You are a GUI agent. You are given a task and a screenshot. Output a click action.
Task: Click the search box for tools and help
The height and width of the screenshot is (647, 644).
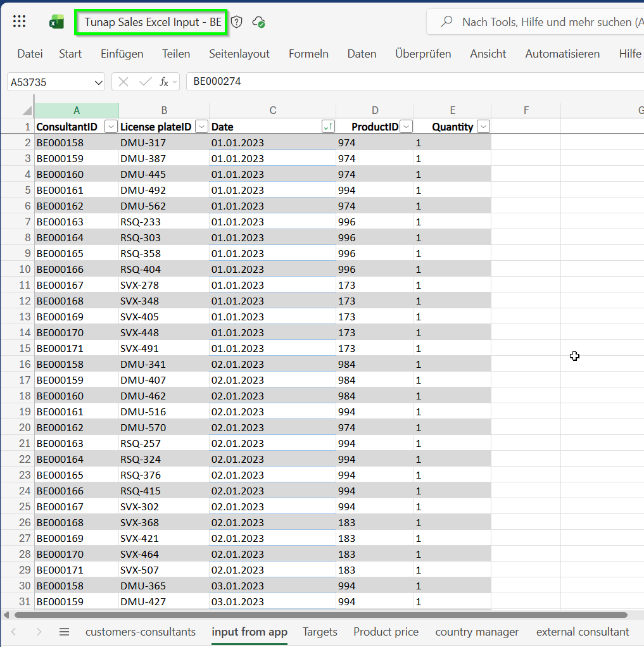[537, 22]
